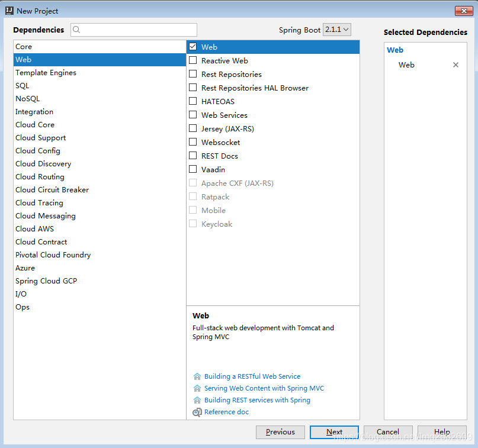Close the New Project dialog window
Image resolution: width=478 pixels, height=448 pixels.
click(464, 11)
